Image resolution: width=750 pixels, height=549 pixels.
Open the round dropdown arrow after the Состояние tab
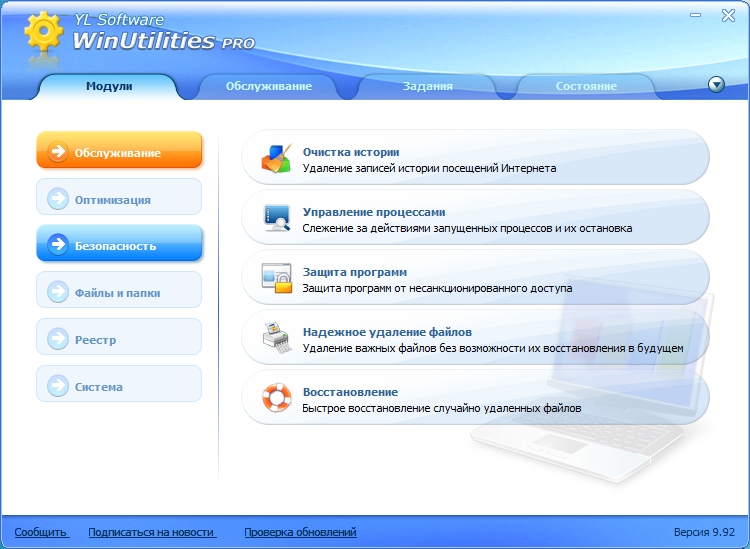[716, 85]
